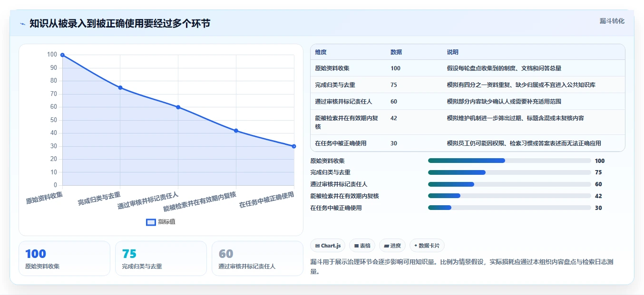Click table value 100 in 数据 column
This screenshot has width=644, height=295.
[x=395, y=68]
